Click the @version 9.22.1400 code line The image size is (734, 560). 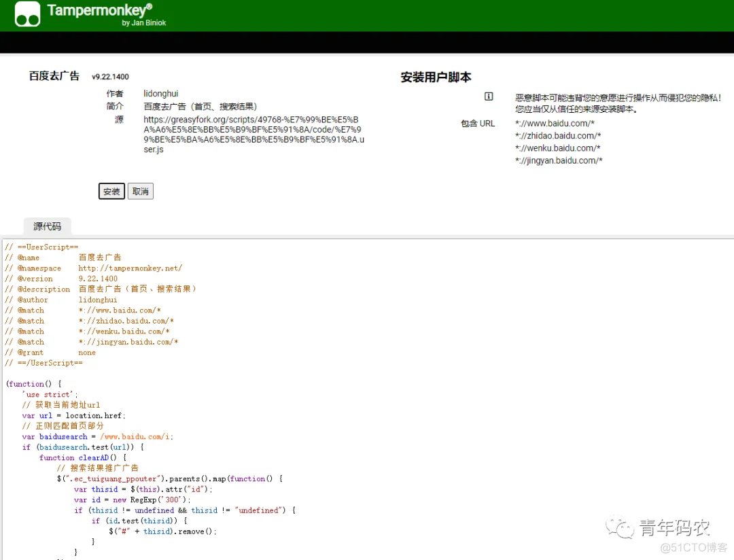61,279
